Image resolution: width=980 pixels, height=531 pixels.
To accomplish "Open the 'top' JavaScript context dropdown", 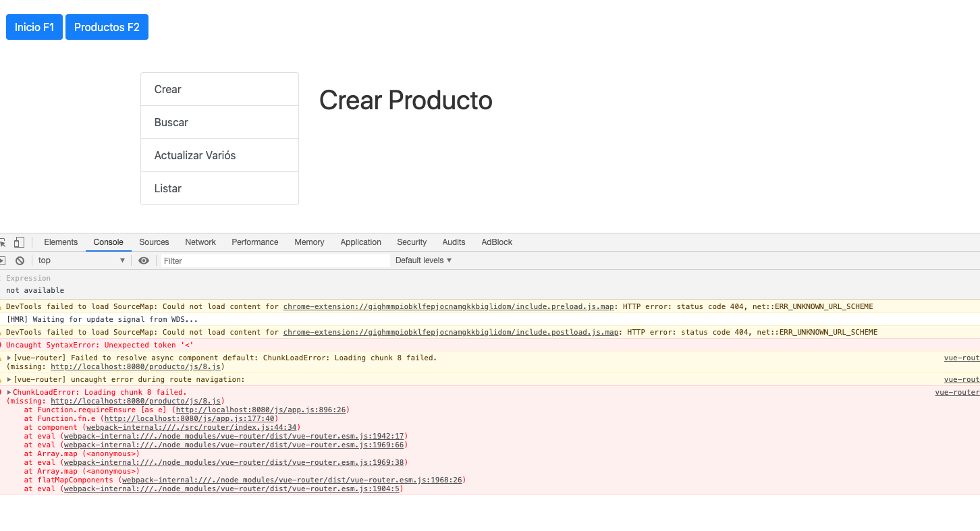I will click(82, 260).
